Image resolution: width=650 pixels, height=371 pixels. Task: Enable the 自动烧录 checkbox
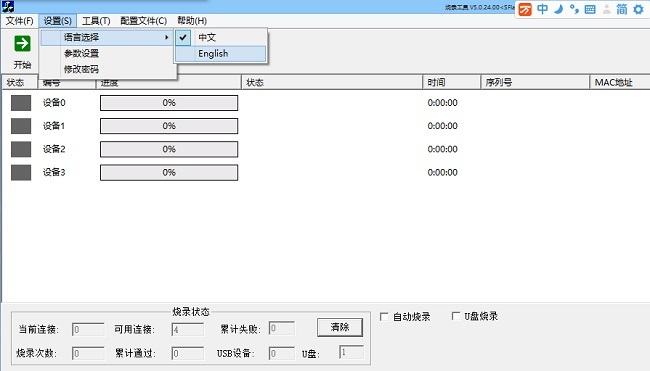384,317
